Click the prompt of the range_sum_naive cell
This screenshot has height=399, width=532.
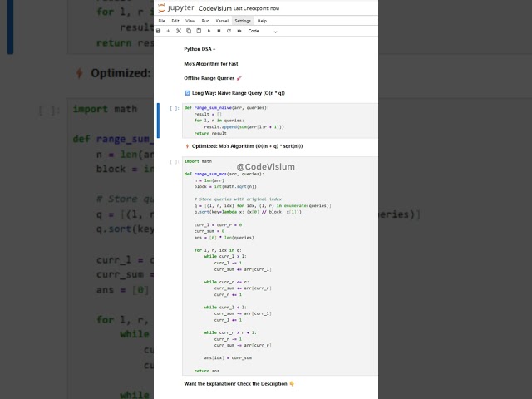point(175,108)
